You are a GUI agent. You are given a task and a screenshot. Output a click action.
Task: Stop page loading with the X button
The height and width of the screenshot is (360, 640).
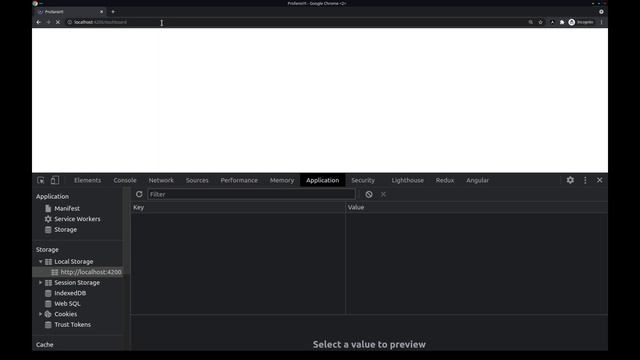58,22
